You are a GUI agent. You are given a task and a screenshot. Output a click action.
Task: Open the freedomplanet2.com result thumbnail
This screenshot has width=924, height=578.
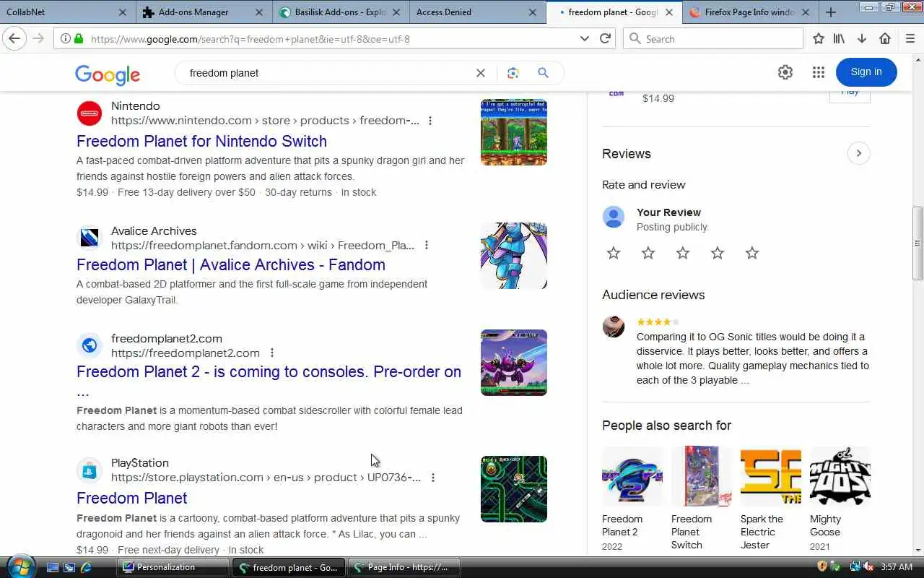point(514,363)
